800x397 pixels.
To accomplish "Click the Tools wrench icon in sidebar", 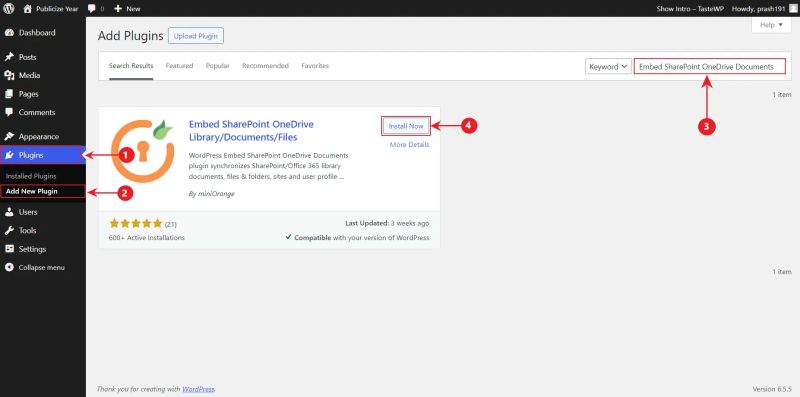I will click(9, 231).
